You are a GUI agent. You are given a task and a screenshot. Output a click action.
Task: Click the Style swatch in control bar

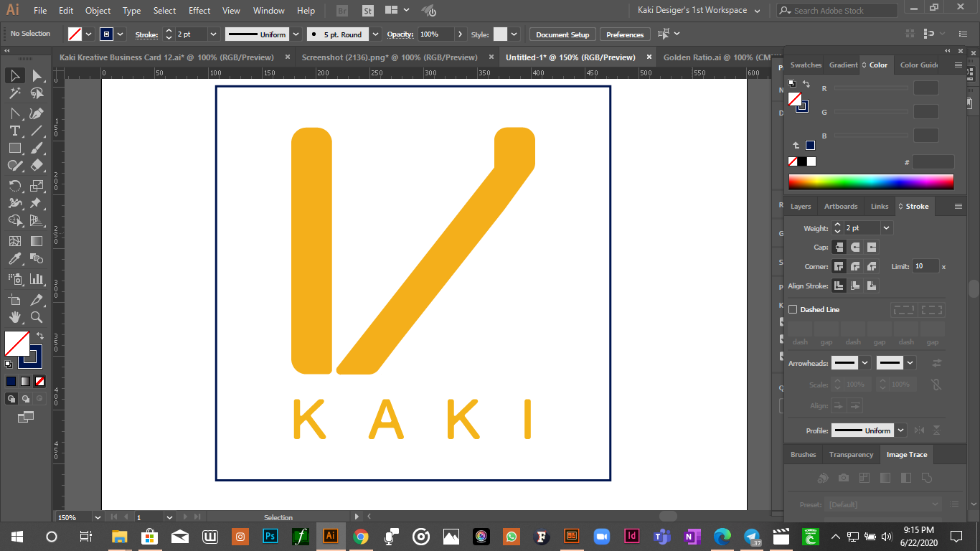pyautogui.click(x=500, y=34)
